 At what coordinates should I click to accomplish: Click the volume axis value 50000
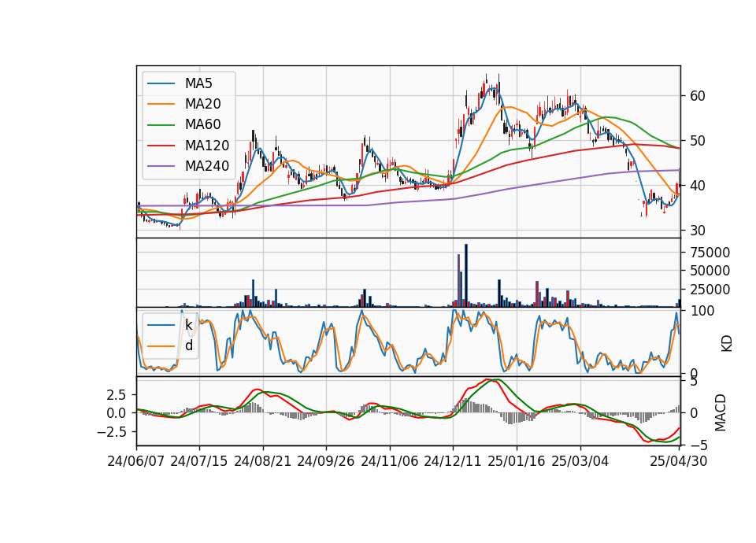tap(710, 271)
